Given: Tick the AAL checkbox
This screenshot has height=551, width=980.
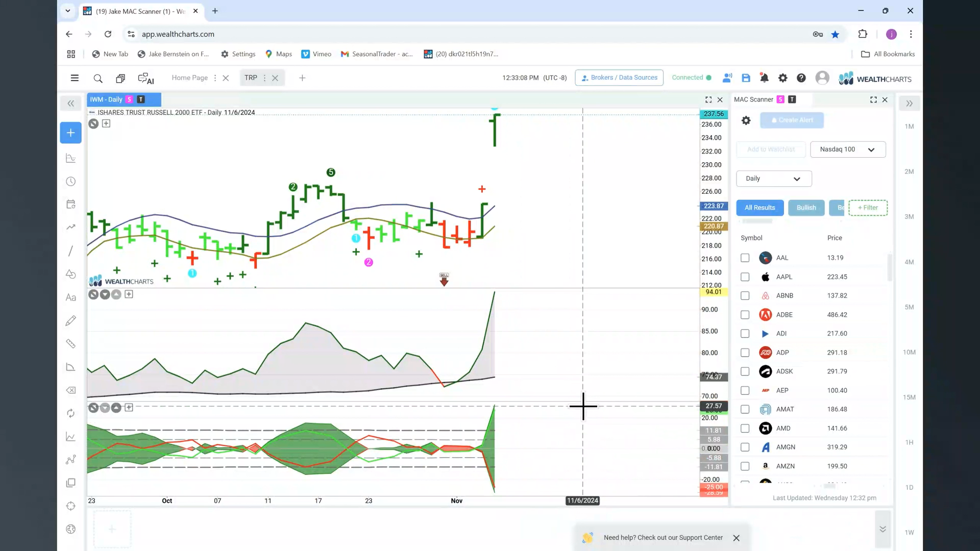Looking at the screenshot, I should tap(745, 258).
